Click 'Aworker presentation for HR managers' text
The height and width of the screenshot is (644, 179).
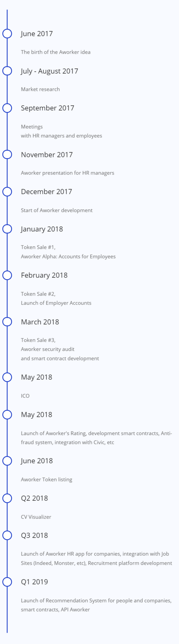[67, 173]
